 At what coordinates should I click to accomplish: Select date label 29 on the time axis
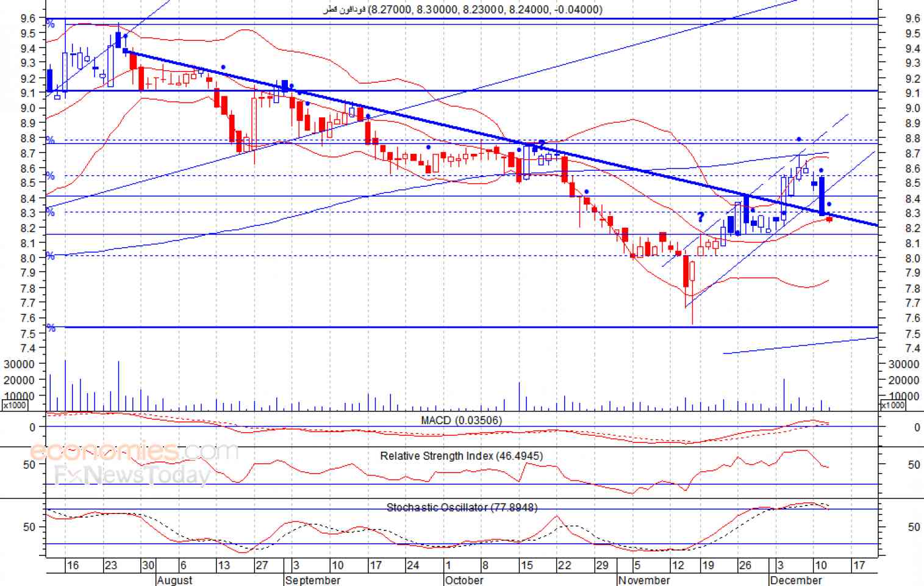[x=602, y=566]
